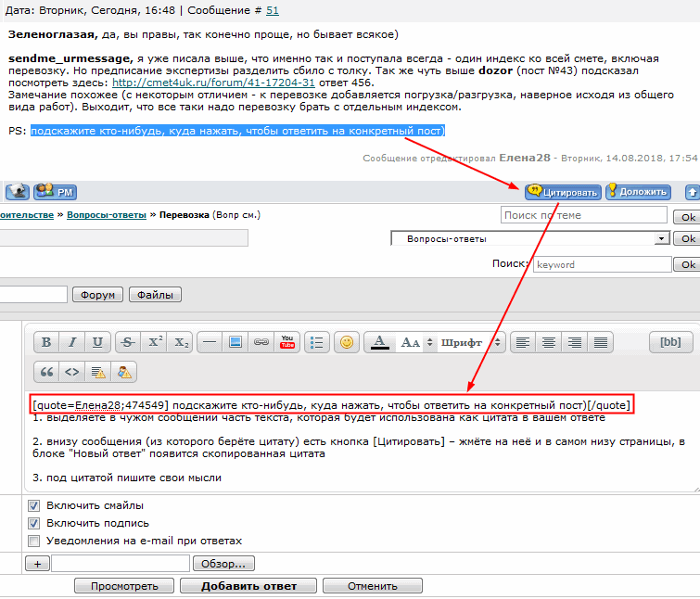The width and height of the screenshot is (700, 599).
Task: Focus keyword search field
Action: [x=603, y=264]
